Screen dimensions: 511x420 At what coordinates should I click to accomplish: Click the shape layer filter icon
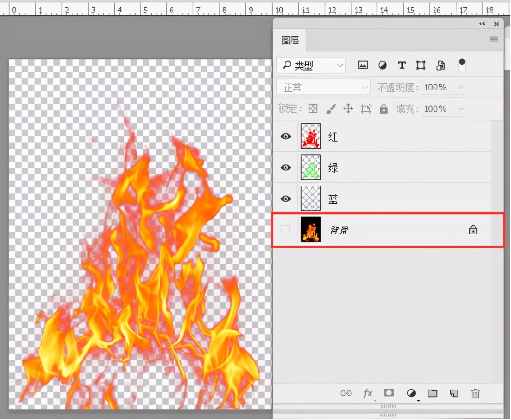tap(421, 66)
